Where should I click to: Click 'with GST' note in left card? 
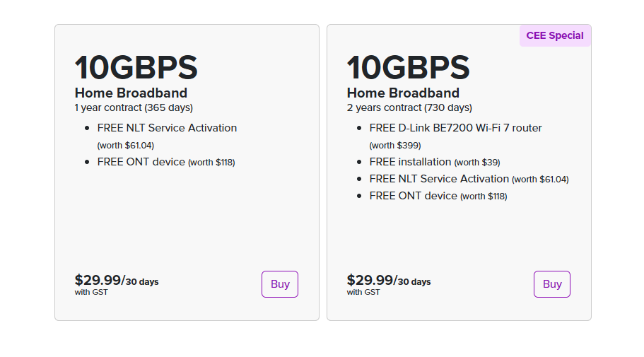[91, 293]
